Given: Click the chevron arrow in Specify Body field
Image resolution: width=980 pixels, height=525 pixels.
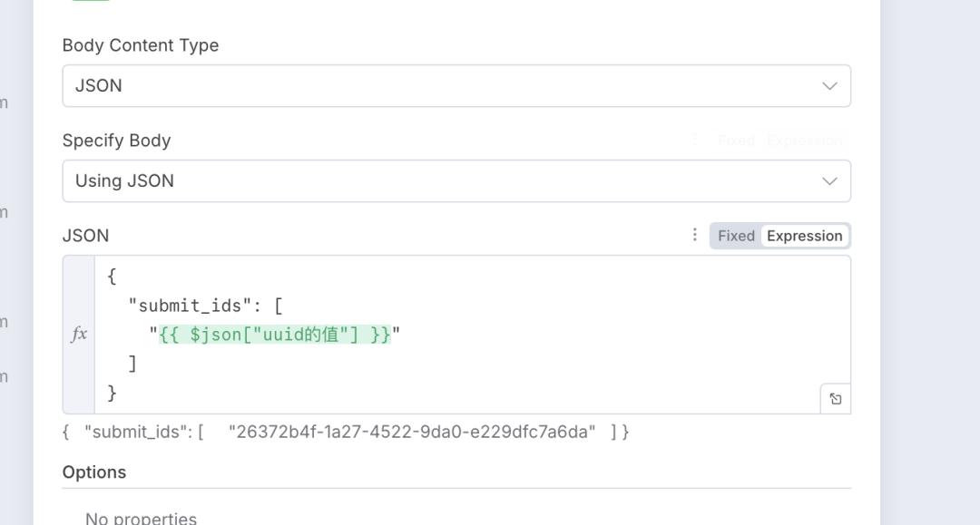Looking at the screenshot, I should [x=829, y=181].
